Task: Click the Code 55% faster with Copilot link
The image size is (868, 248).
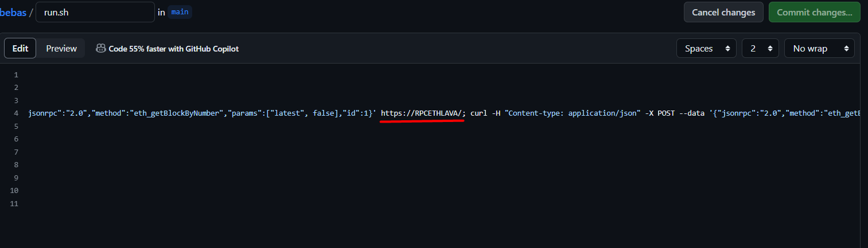Action: [x=173, y=49]
